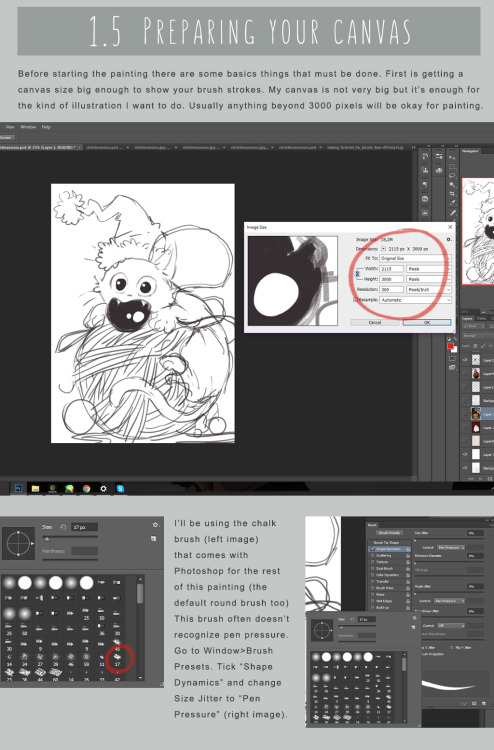Viewport: 494px width, 750px height.
Task: Click the Width input field showing 2115
Action: coord(392,269)
